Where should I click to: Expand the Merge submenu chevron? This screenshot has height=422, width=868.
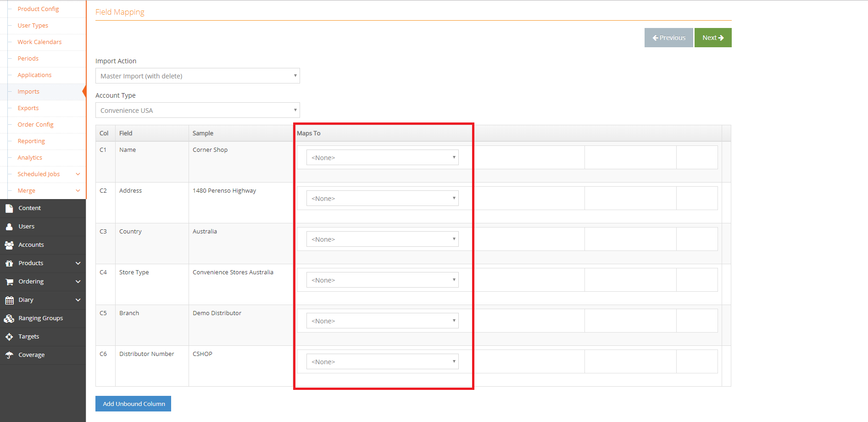click(x=78, y=191)
